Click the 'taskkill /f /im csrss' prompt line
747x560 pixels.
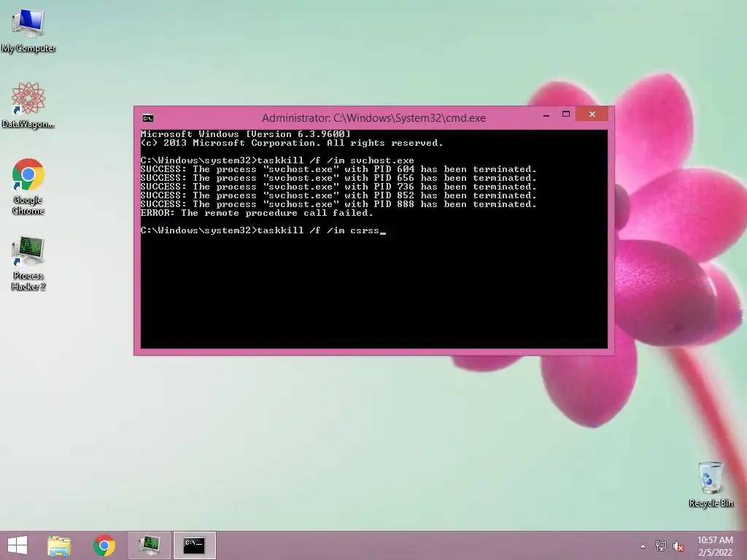click(x=263, y=230)
